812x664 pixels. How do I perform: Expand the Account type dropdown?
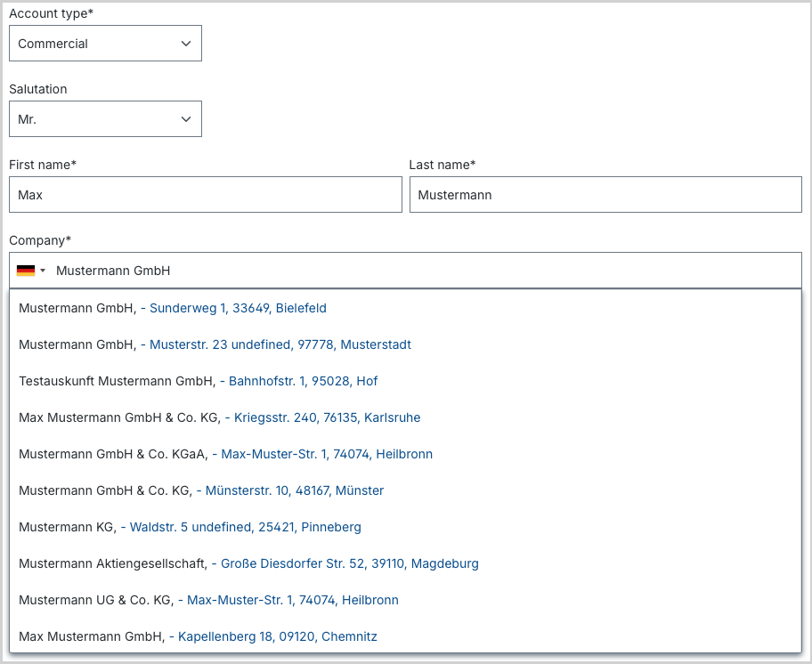point(105,44)
